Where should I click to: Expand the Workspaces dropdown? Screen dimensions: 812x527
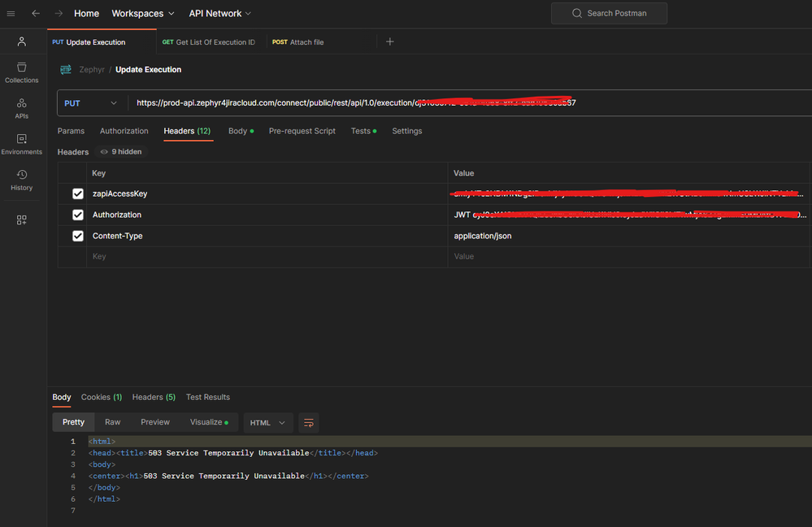pos(143,14)
